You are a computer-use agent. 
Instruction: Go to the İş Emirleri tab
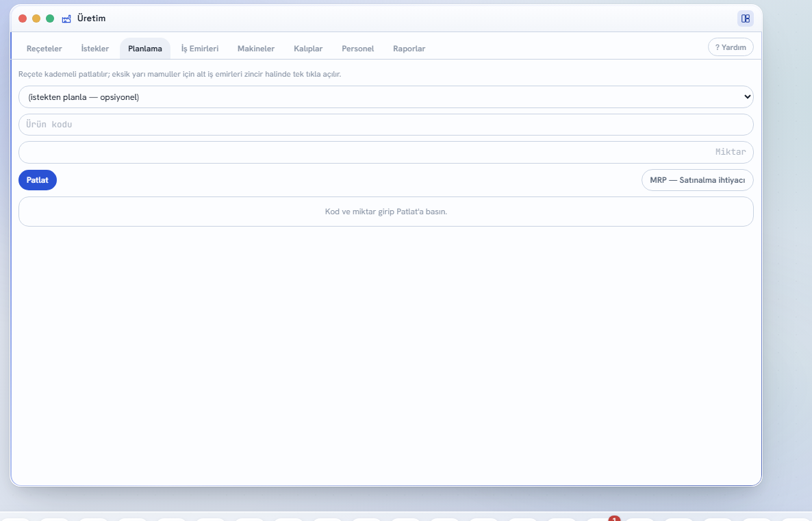click(200, 49)
